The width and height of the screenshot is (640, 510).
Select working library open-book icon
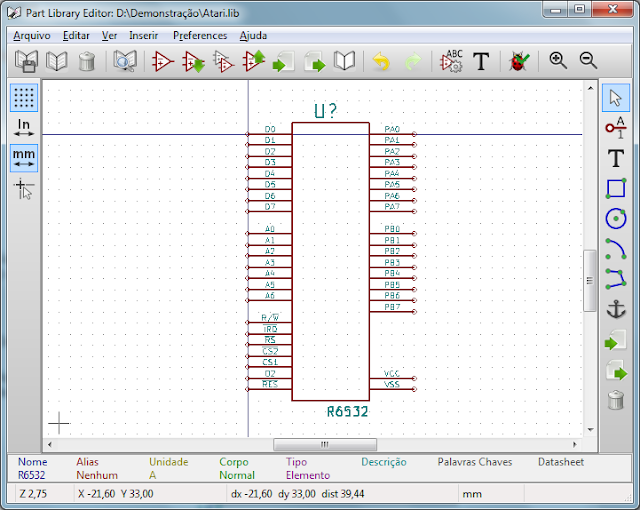pyautogui.click(x=57, y=62)
